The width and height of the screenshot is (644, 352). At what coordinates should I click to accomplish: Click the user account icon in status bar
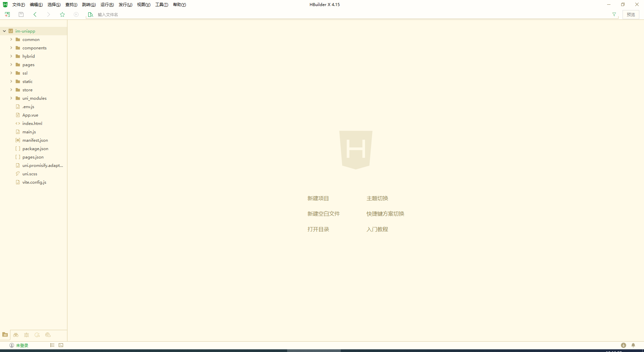point(12,345)
